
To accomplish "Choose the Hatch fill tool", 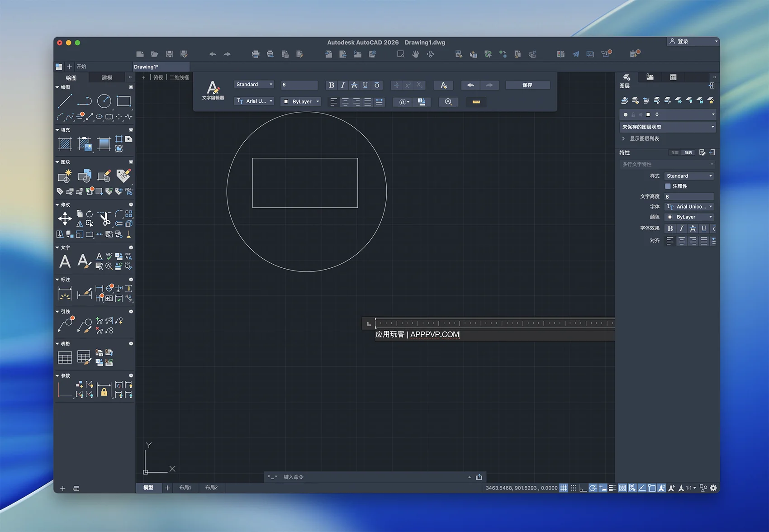I will pos(65,144).
